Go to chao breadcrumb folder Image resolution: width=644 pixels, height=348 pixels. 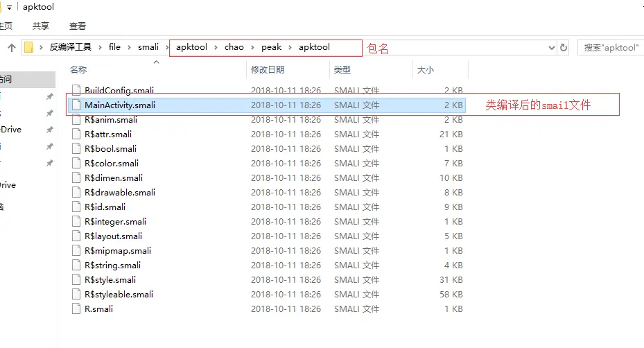(234, 47)
